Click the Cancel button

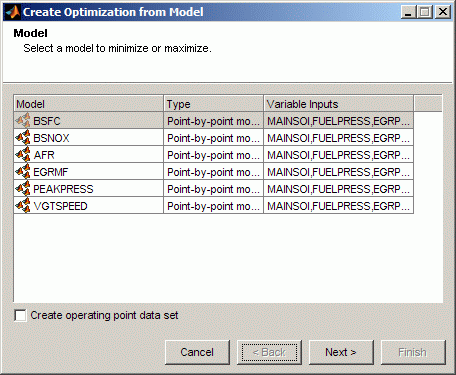click(x=197, y=352)
